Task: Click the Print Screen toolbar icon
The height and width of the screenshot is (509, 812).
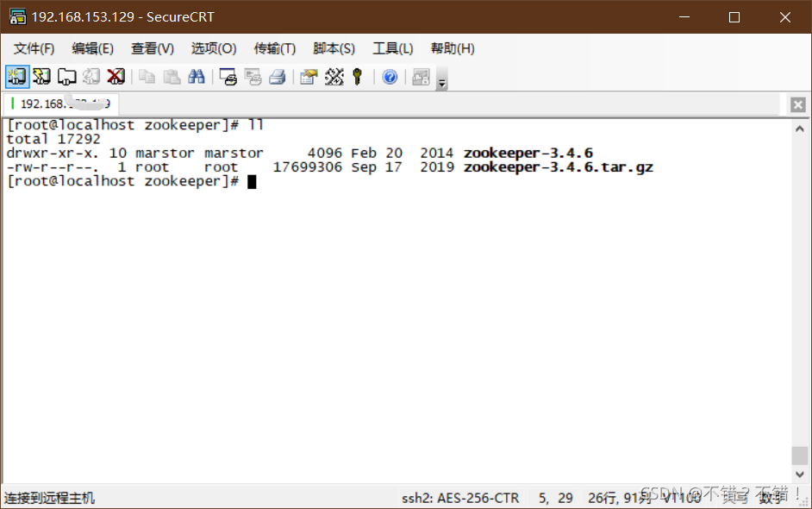Action: pos(228,78)
